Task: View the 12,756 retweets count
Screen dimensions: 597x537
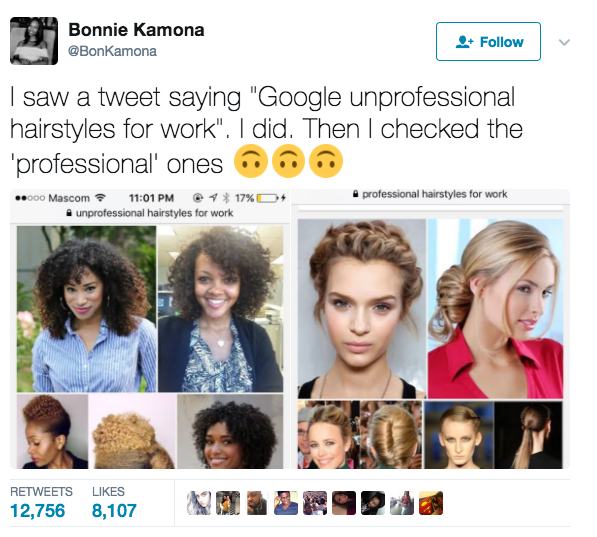Action: (x=38, y=511)
